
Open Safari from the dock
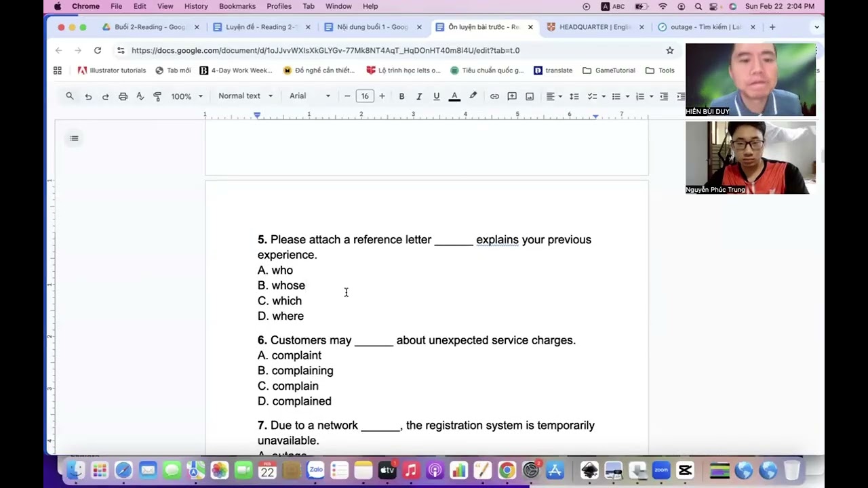[x=123, y=470]
